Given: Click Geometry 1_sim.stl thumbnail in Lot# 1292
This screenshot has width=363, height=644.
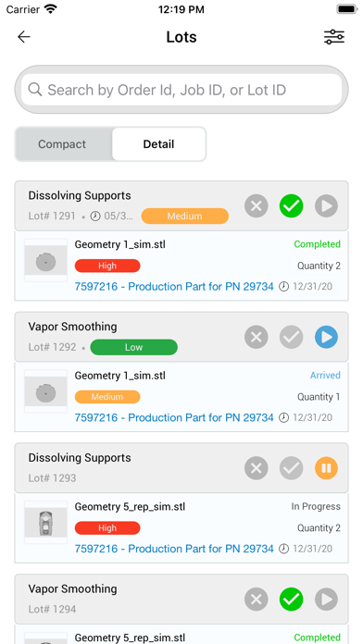Looking at the screenshot, I should point(45,391).
